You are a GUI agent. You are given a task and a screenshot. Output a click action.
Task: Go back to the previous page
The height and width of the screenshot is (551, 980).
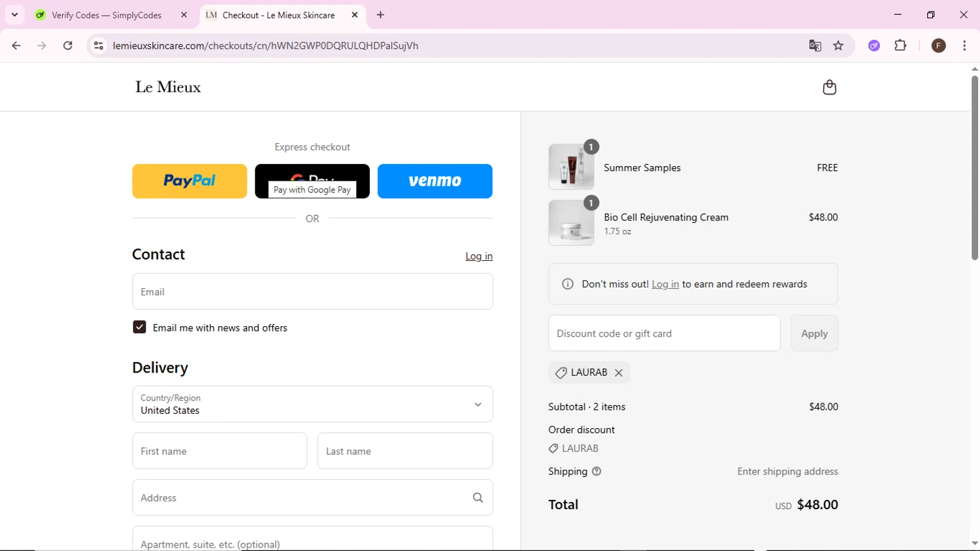(x=16, y=46)
